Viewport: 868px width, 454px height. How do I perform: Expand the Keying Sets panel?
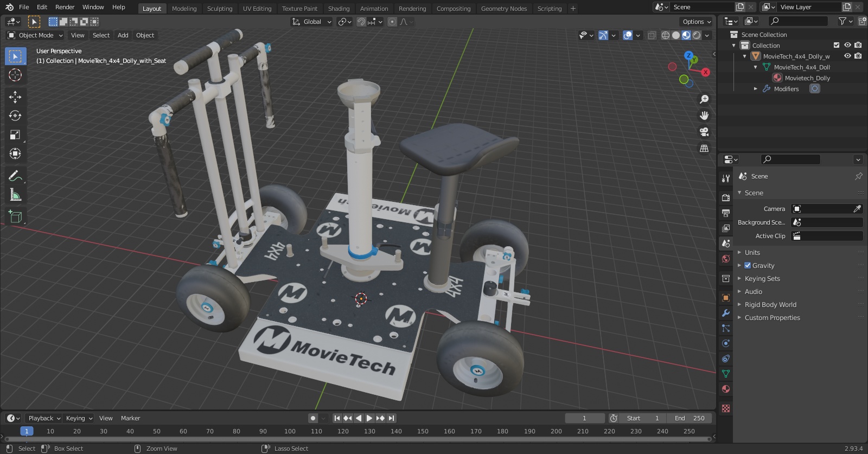click(762, 278)
